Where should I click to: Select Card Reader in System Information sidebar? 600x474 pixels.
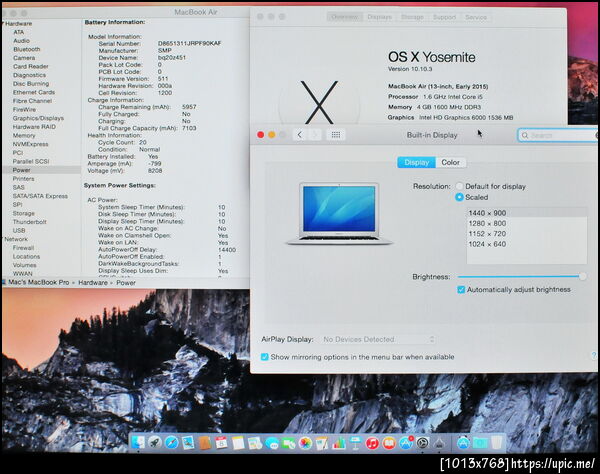31,67
